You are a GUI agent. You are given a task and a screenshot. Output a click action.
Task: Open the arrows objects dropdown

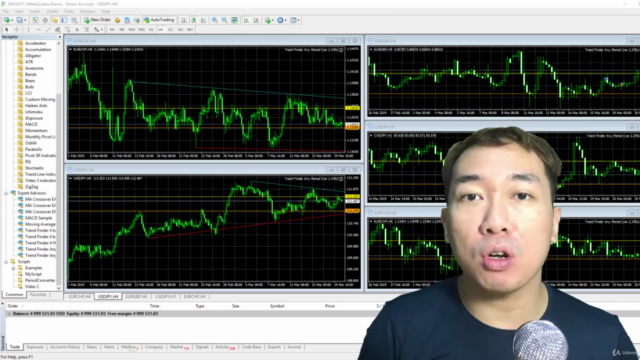tap(97, 29)
